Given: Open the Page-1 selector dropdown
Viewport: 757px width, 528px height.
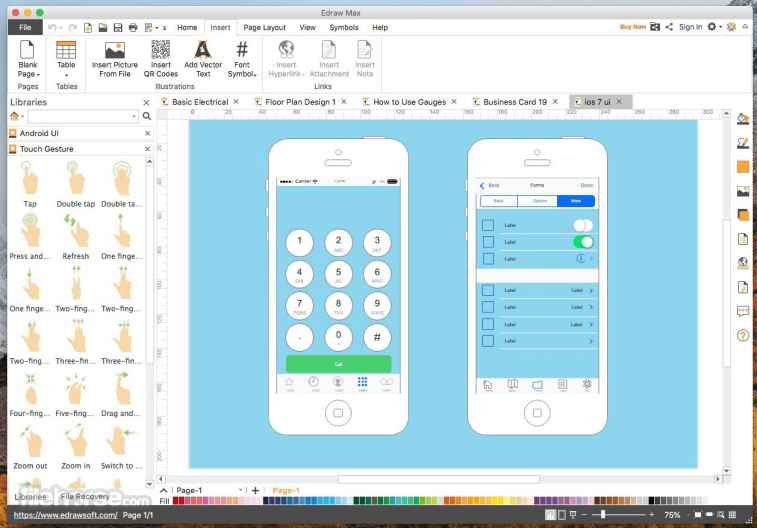Looking at the screenshot, I should pyautogui.click(x=241, y=490).
